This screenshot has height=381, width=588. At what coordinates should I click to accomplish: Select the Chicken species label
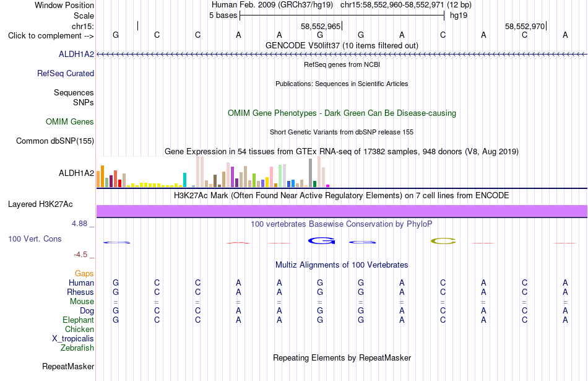click(x=79, y=329)
